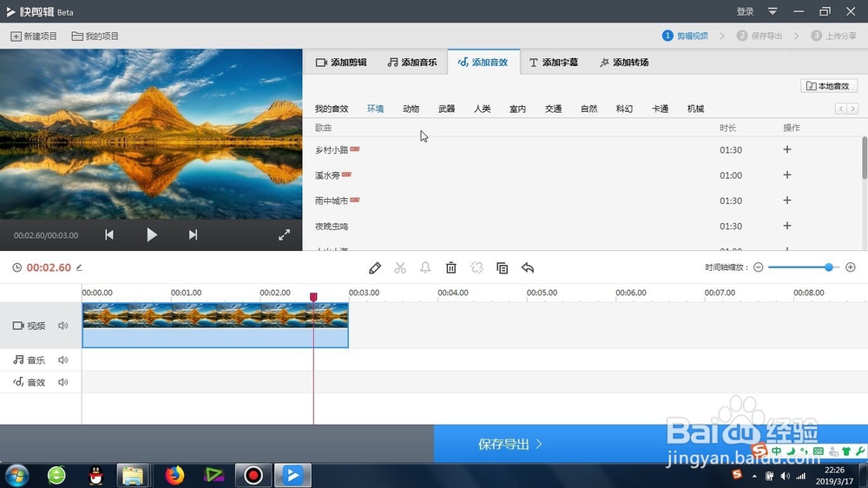Go to step 上传分享 in header
Image resolution: width=868 pixels, height=488 pixels.
click(833, 36)
